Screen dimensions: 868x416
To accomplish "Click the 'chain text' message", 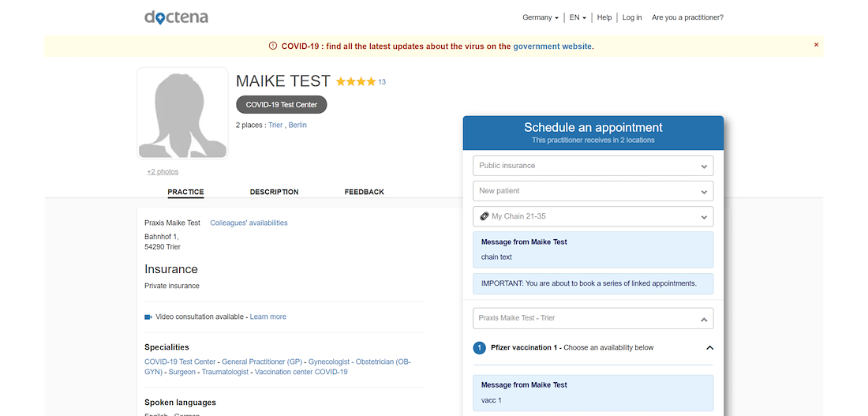I will [x=496, y=257].
